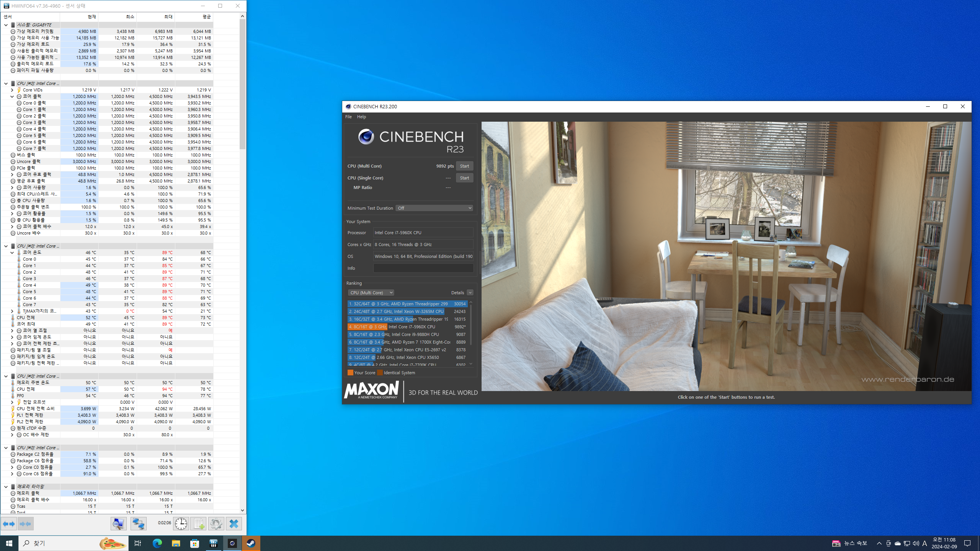Start logging with the sheet-plus icon
The width and height of the screenshot is (980, 551).
pyautogui.click(x=198, y=523)
